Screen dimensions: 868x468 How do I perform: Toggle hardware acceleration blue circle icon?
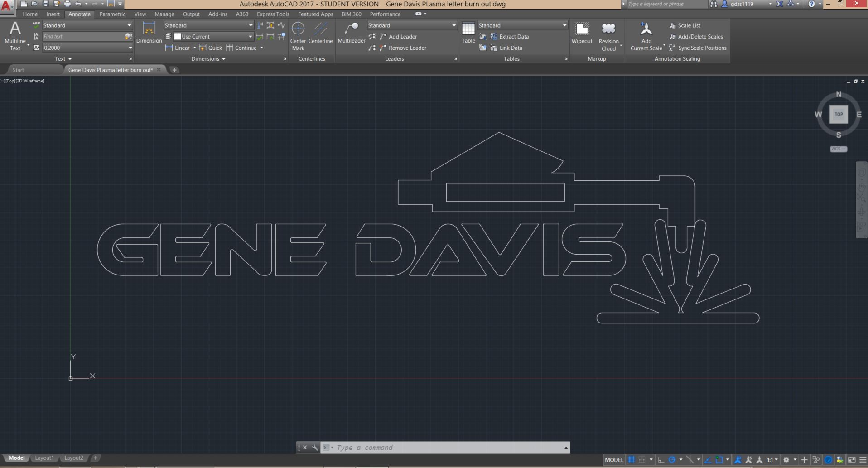[828, 460]
